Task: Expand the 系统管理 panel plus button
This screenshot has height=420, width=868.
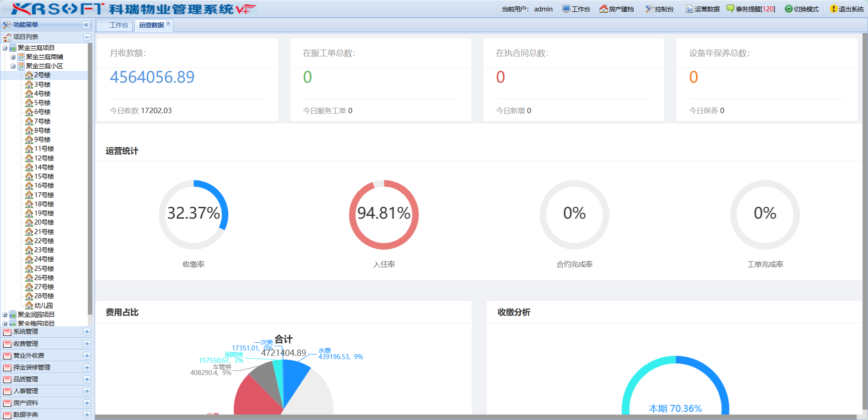Action: [87, 332]
